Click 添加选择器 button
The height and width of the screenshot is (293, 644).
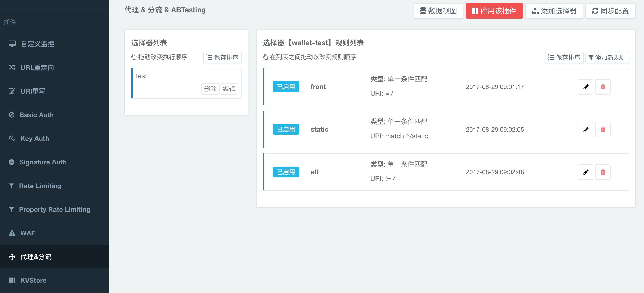tap(554, 11)
